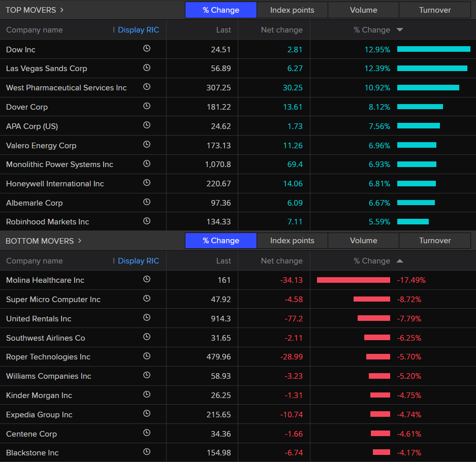The width and height of the screenshot is (476, 462).
Task: Click the clock icon next to Las Vegas Sands Corp
Action: pos(147,68)
